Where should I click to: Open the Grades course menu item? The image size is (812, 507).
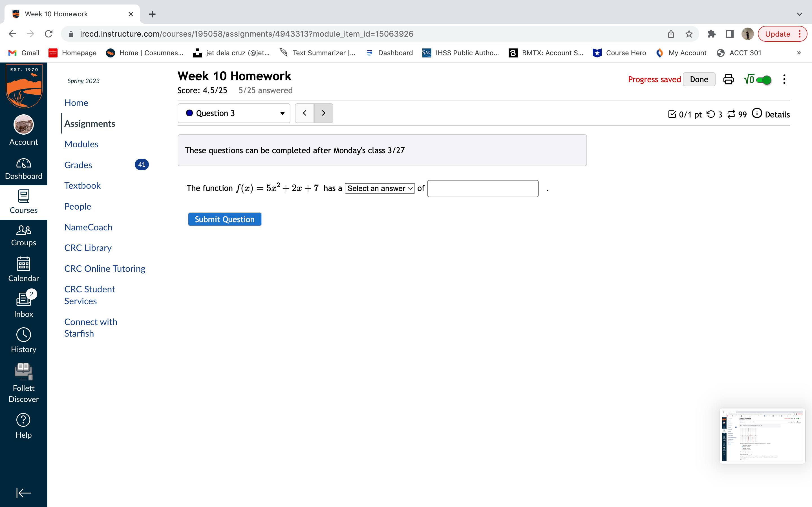coord(78,165)
